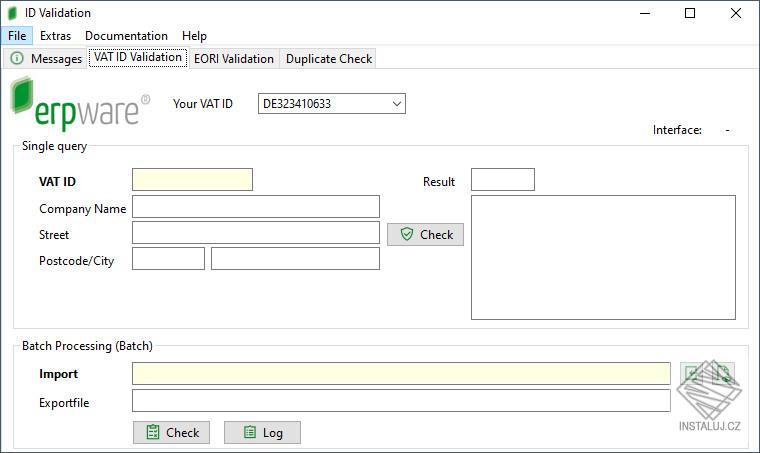The image size is (760, 453).
Task: Open the Help menu
Action: point(194,36)
